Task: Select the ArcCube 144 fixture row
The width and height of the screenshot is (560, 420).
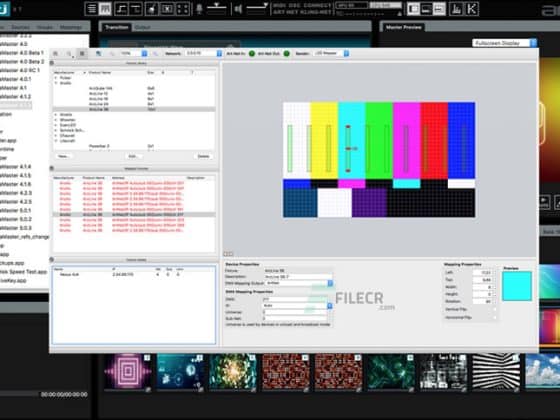Action: (134, 88)
